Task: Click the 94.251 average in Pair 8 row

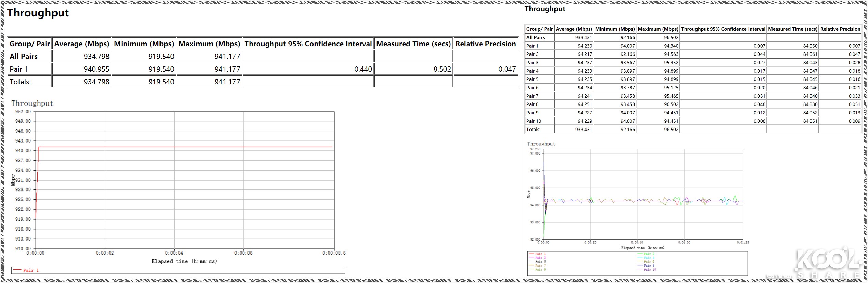Action: tap(585, 104)
